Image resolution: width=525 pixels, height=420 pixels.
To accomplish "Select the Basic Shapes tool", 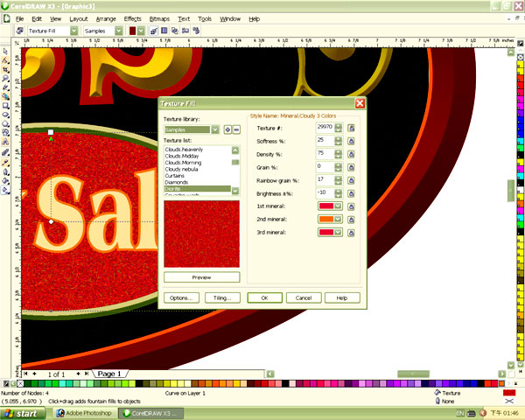I will pos(5,133).
